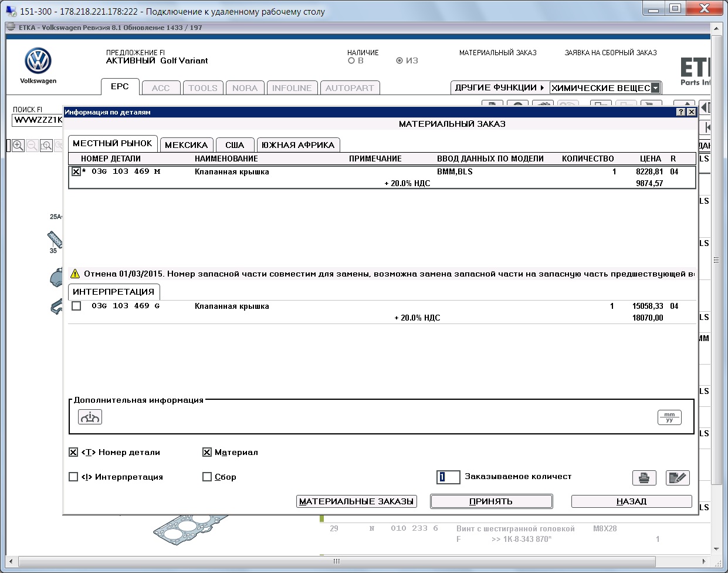This screenshot has width=728, height=573.
Task: Click the ПОИСК FI VIN input field
Action: coord(38,120)
